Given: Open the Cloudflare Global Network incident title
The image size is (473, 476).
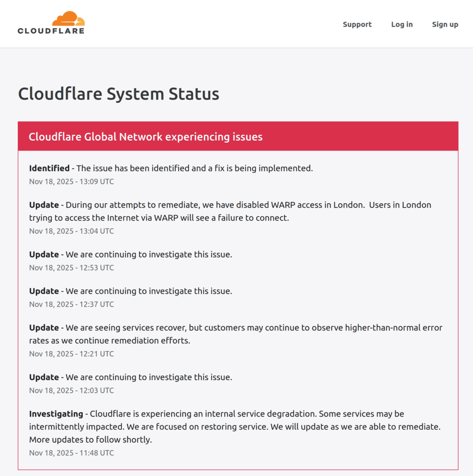Looking at the screenshot, I should [x=146, y=137].
